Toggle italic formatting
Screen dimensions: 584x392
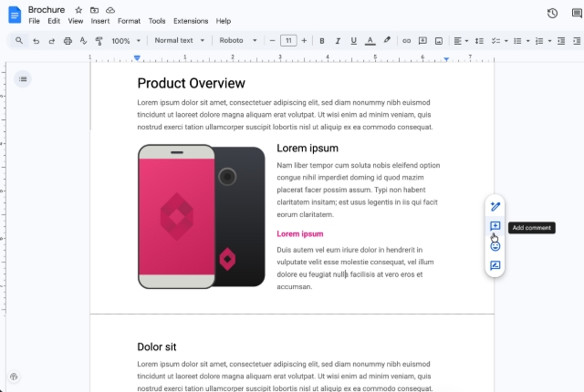pos(338,41)
